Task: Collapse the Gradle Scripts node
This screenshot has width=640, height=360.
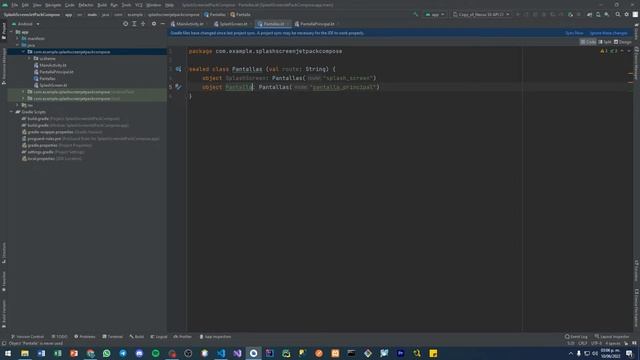Action: 12,112
